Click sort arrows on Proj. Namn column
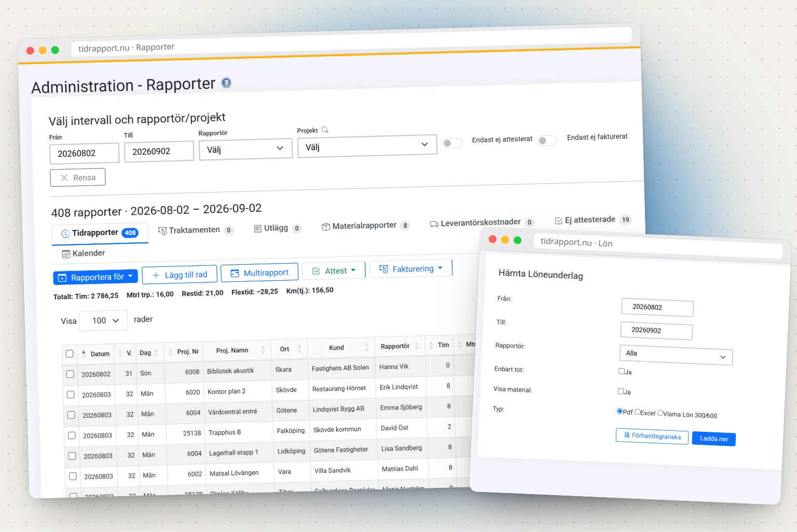Screen dimensions: 797x532 coord(263,349)
